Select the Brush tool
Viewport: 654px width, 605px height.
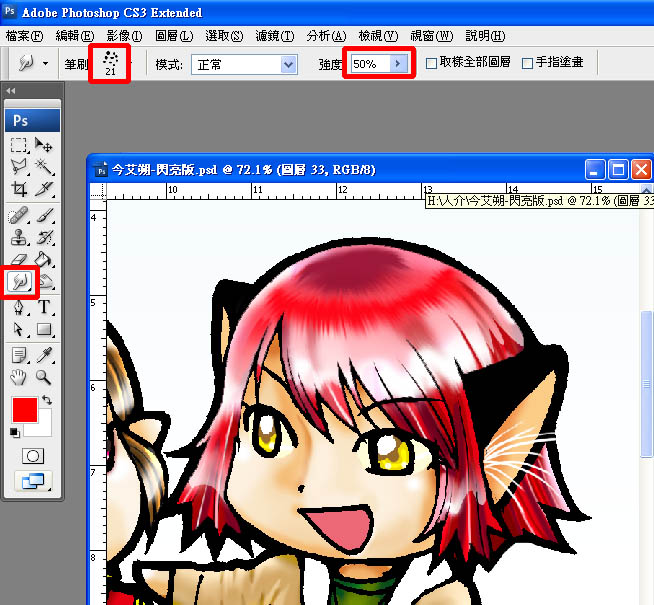[44, 216]
